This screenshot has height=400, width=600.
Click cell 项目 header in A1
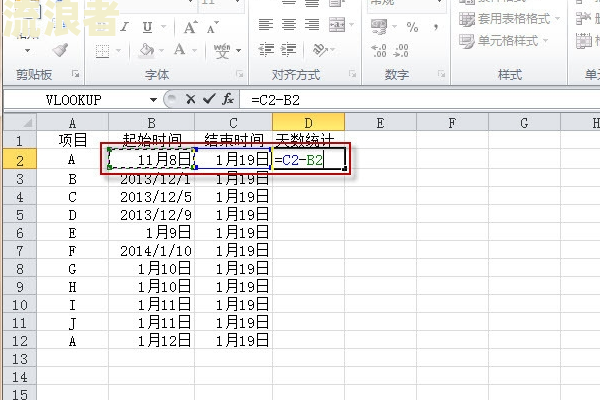(x=73, y=140)
